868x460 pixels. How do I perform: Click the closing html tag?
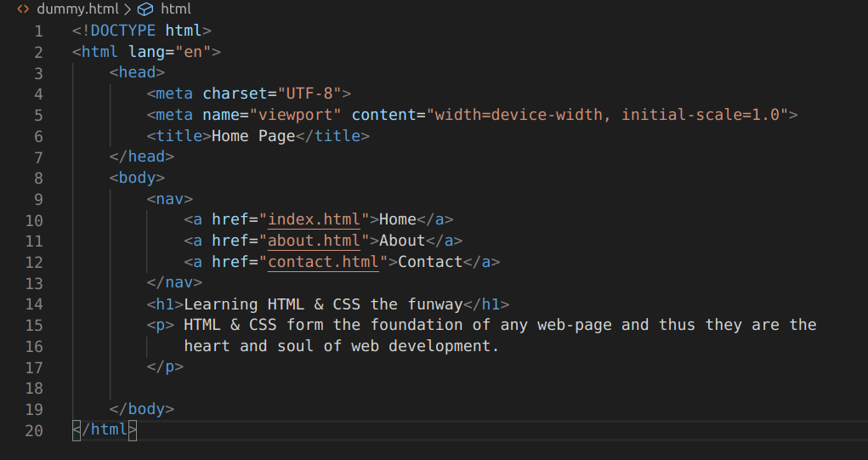tap(105, 429)
